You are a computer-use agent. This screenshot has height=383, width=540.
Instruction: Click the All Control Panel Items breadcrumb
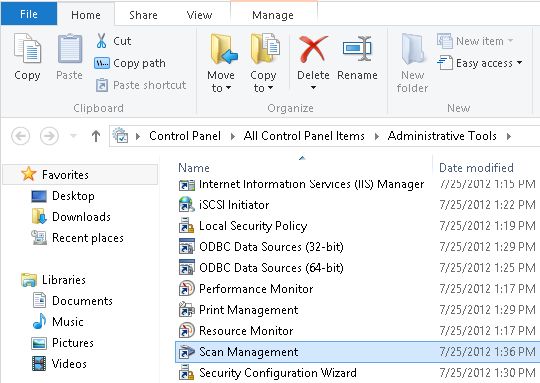[x=304, y=136]
